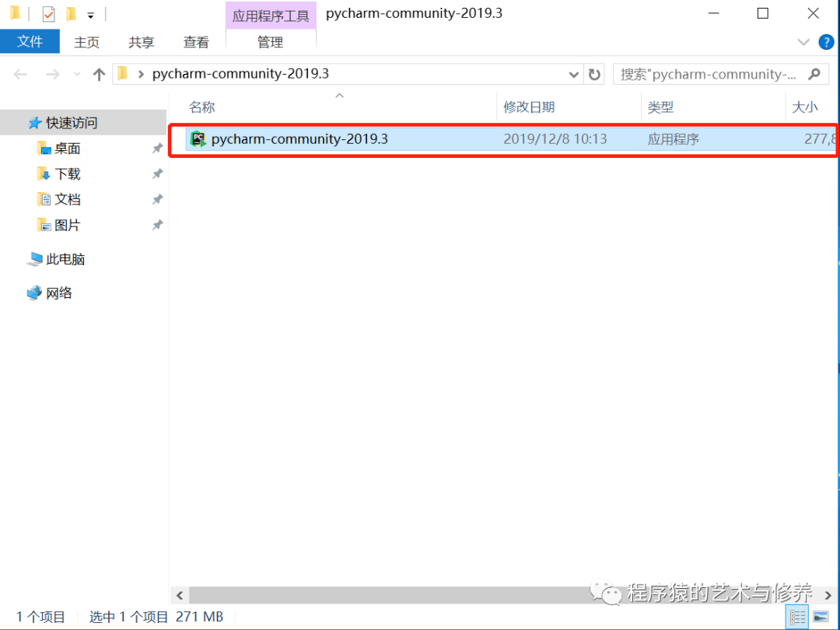Click the PyCharm installer file icon

[x=198, y=138]
